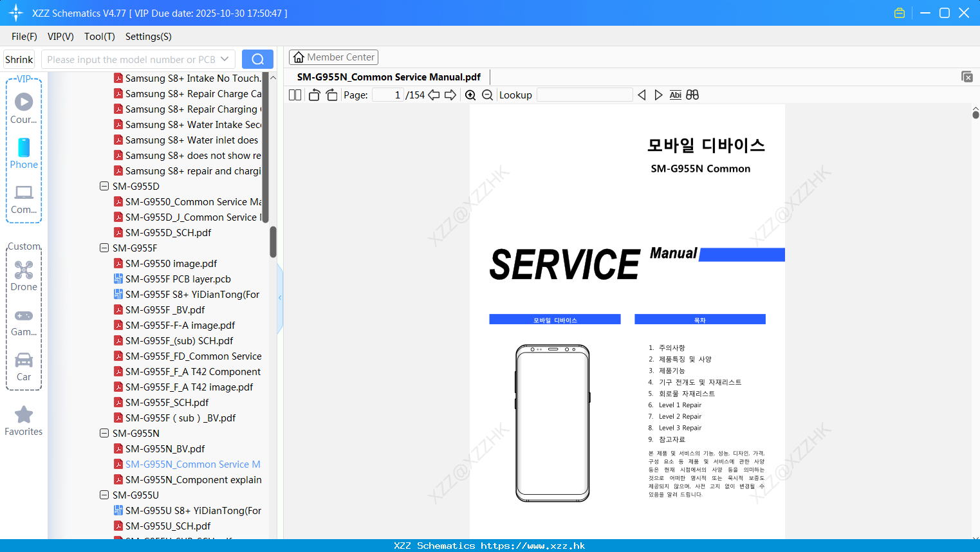Click the Page number field
Screen dimensions: 980x552
388,95
